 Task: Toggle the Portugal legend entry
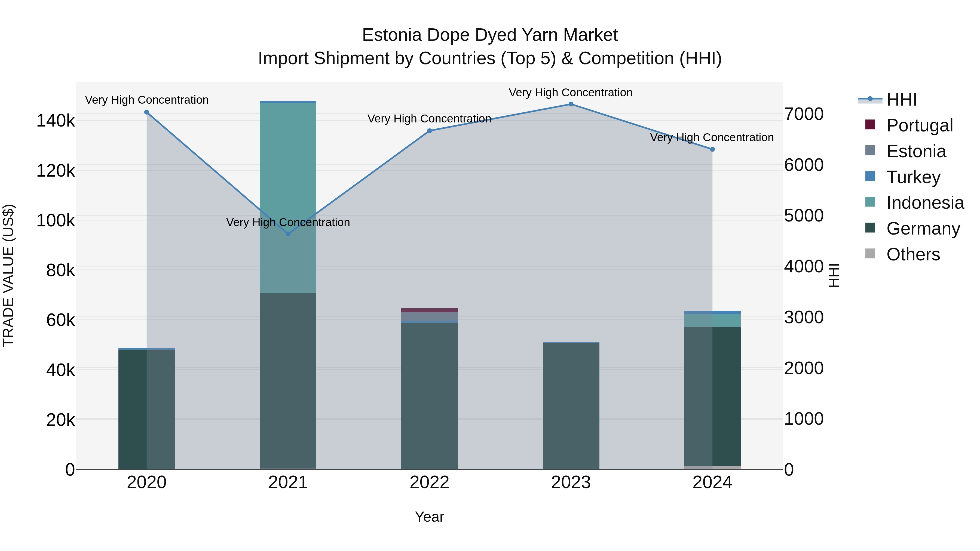tap(909, 125)
